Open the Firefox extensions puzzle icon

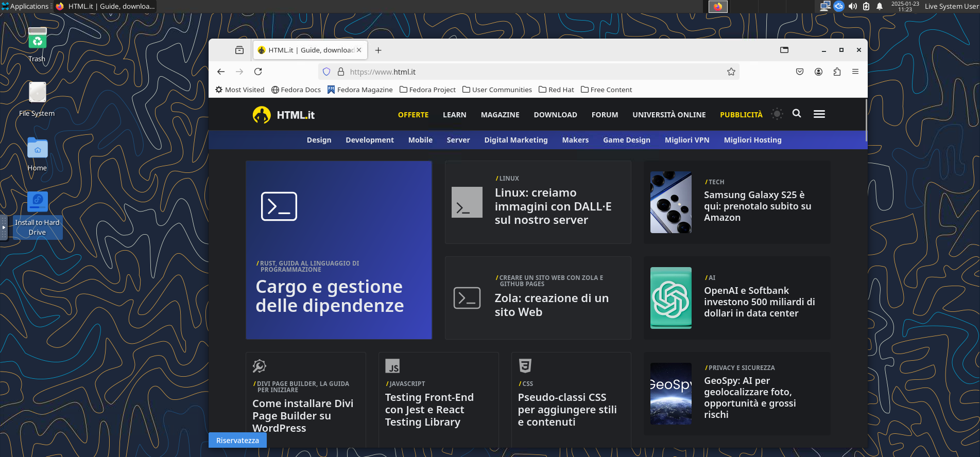(837, 72)
